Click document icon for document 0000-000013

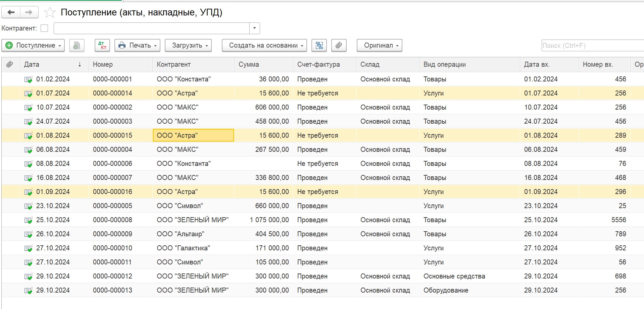click(28, 291)
